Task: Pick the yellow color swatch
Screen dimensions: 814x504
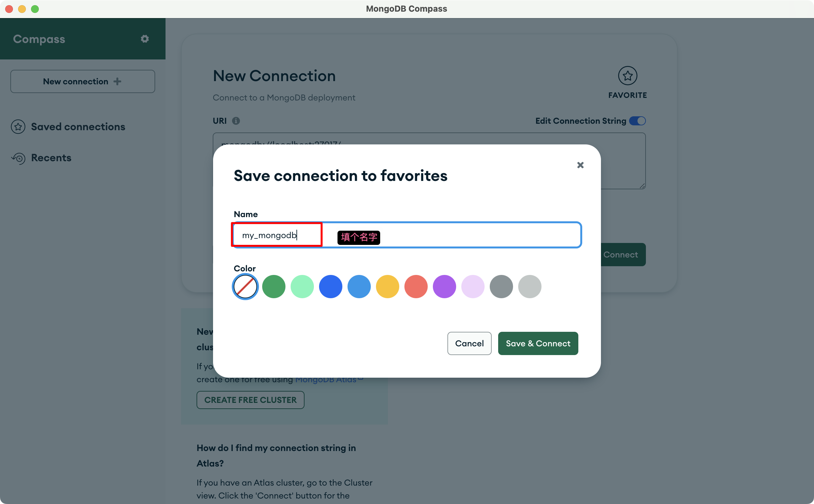Action: (x=387, y=286)
